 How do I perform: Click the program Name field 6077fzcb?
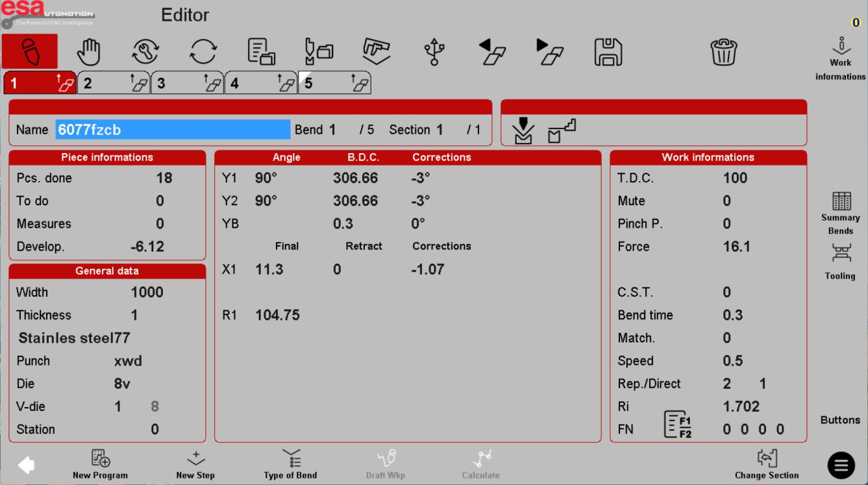[x=173, y=130]
